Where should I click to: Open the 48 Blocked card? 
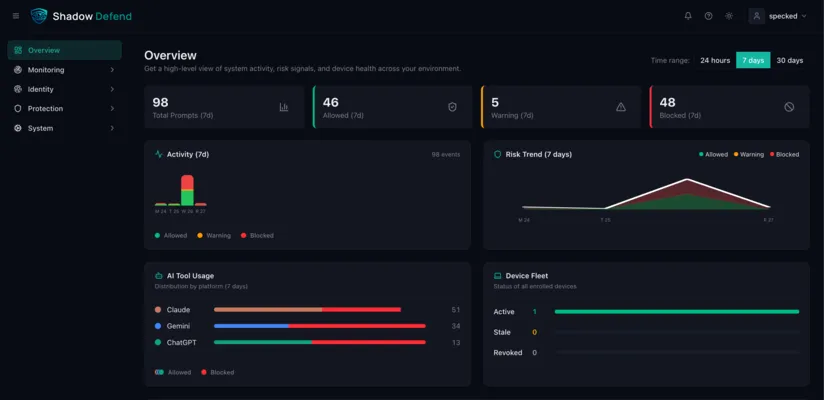pos(729,107)
